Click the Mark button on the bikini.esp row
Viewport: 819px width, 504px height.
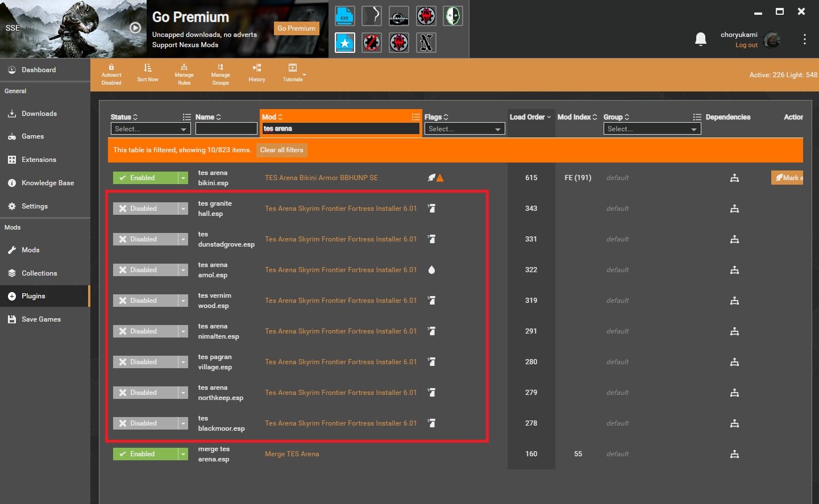[787, 178]
